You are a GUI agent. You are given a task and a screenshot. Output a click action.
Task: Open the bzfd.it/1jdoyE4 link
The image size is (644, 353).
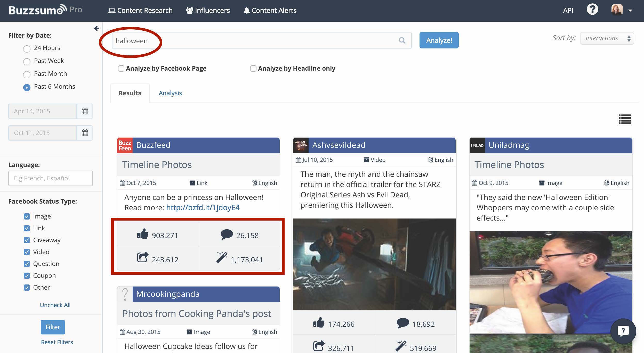pos(203,208)
